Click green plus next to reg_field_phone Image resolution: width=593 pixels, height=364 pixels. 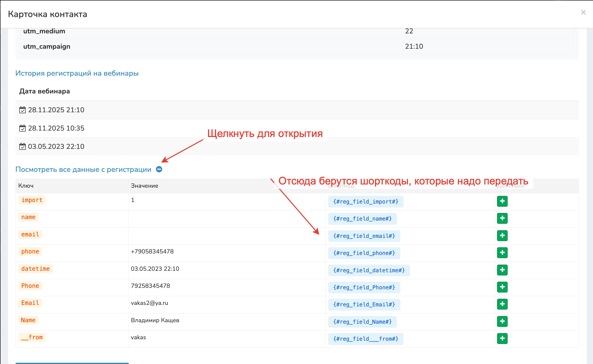(502, 253)
